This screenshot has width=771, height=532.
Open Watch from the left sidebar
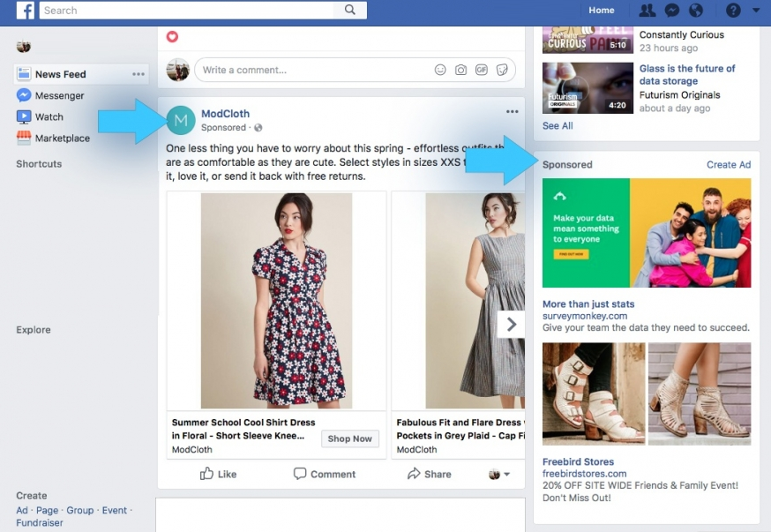[40, 117]
